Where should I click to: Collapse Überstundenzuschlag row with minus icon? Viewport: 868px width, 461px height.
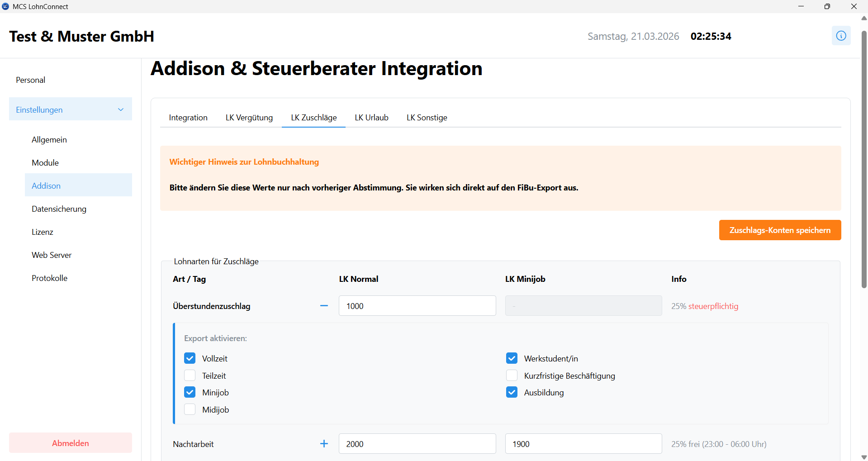[324, 306]
